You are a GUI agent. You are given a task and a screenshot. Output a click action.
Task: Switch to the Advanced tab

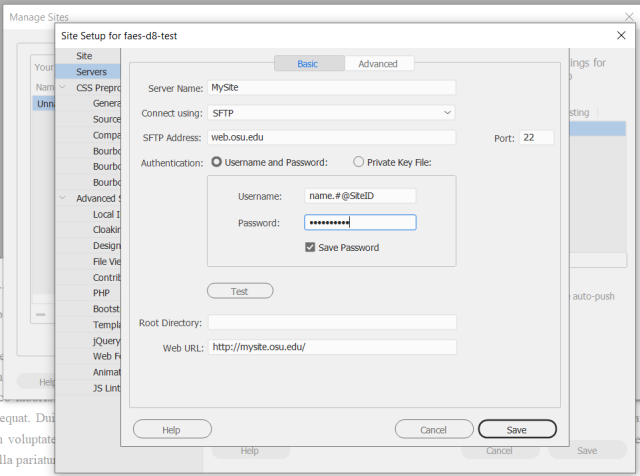pos(378,64)
